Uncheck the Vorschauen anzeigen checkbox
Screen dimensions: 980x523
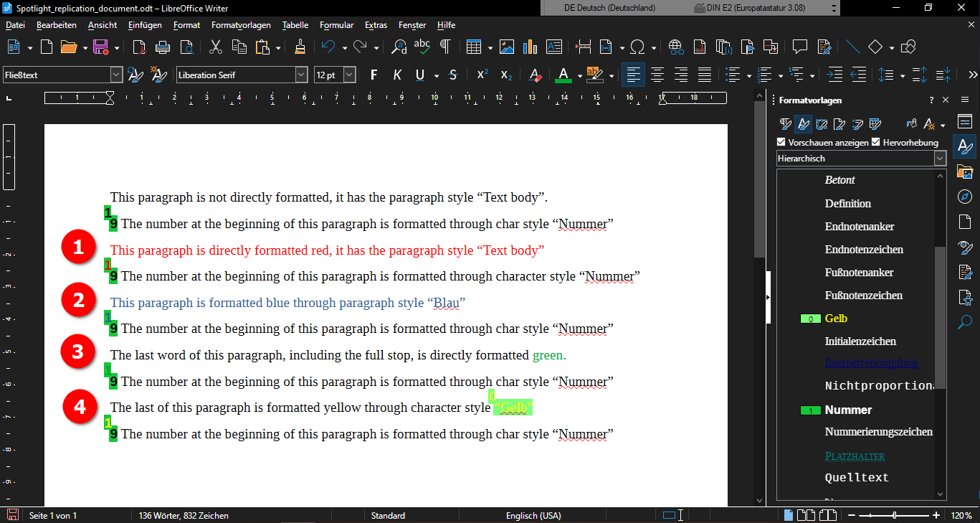(x=782, y=142)
